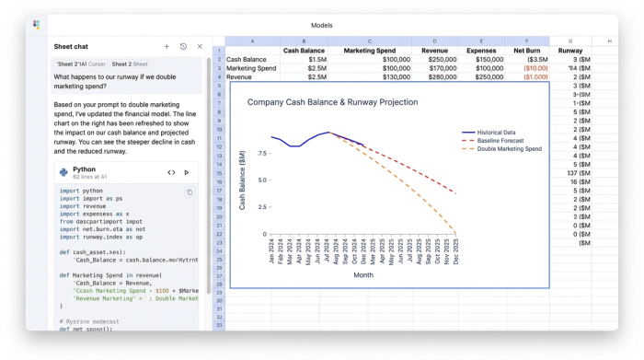Viewport: 644px width, 360px height.
Task: Click Double Marketing Spend legend entry
Action: coord(502,149)
